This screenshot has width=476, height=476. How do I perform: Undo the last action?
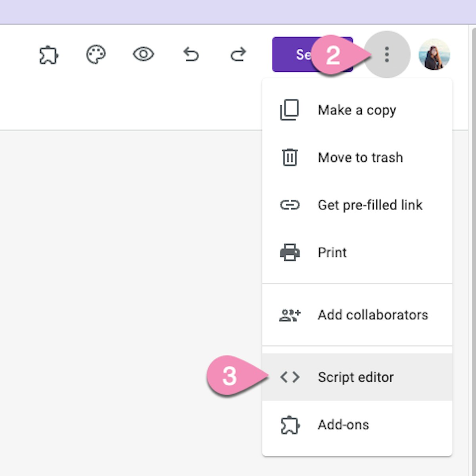click(x=191, y=54)
